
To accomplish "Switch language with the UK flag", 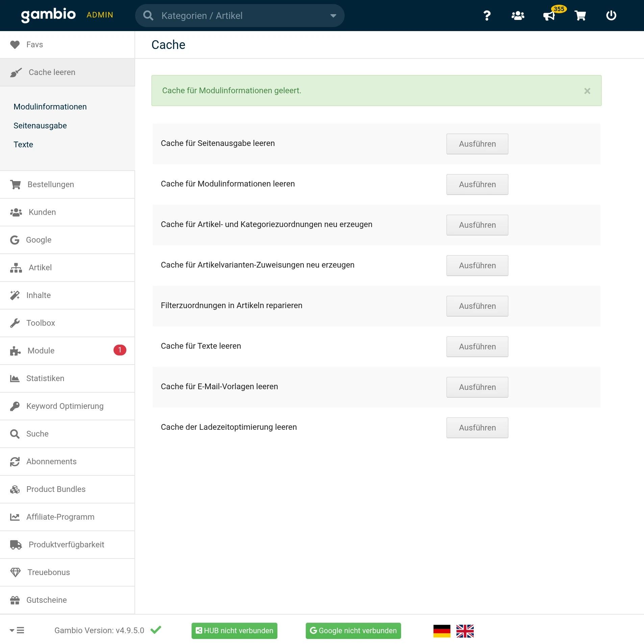I will [x=465, y=631].
